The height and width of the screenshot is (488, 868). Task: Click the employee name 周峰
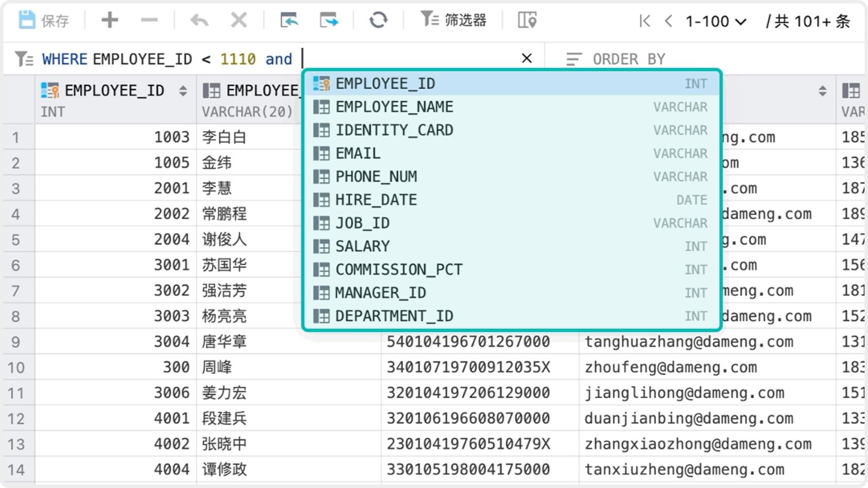[x=217, y=367]
